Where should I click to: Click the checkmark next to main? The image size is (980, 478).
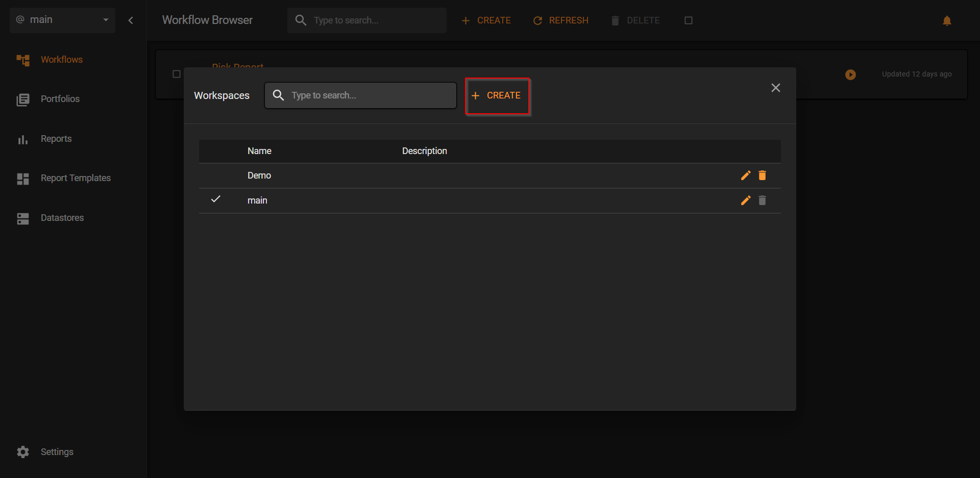click(216, 199)
